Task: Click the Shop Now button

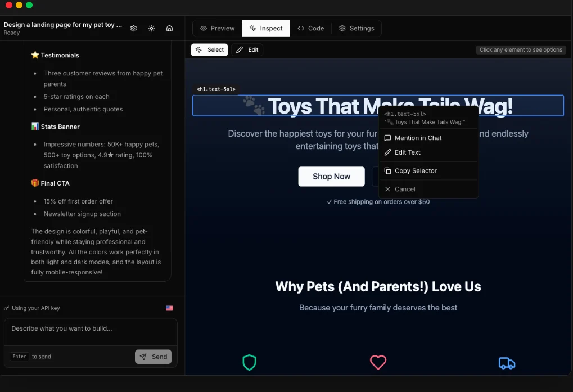Action: coord(331,177)
